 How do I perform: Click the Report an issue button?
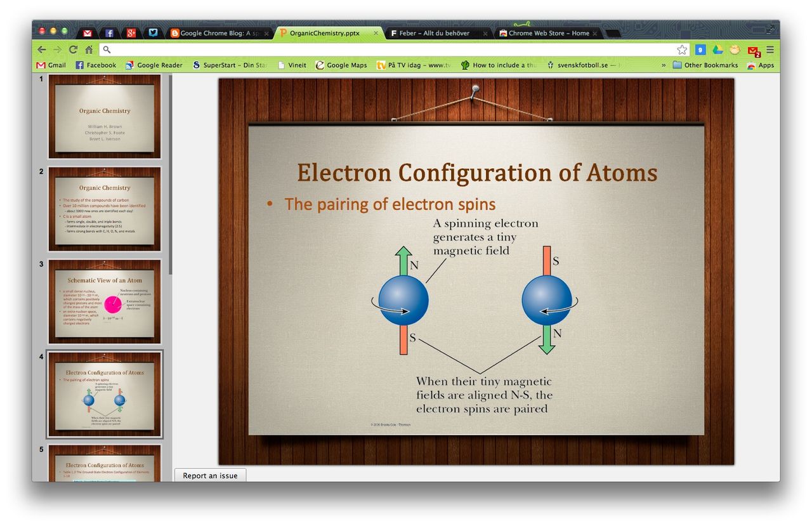(x=210, y=475)
